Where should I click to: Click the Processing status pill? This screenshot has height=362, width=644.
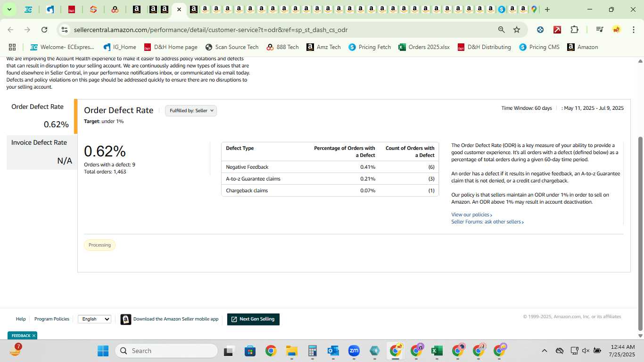coord(99,245)
